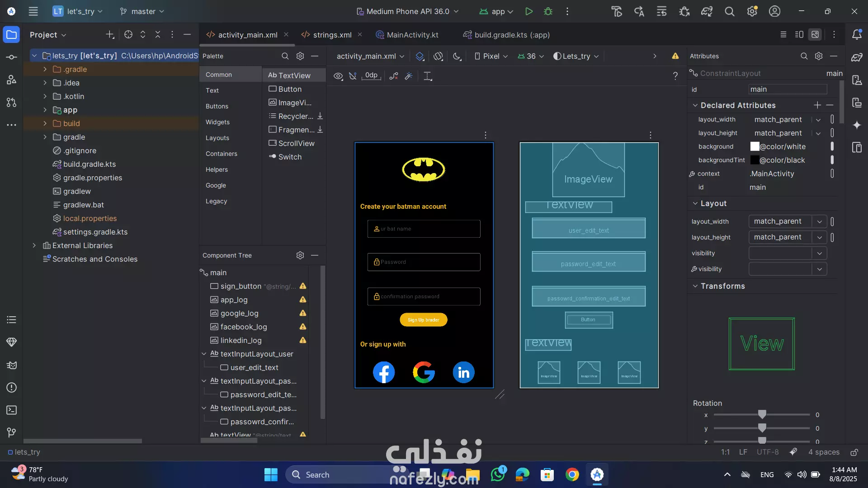Open the Git tool window at bottom left
Viewport: 868px width, 488px height.
11,432
